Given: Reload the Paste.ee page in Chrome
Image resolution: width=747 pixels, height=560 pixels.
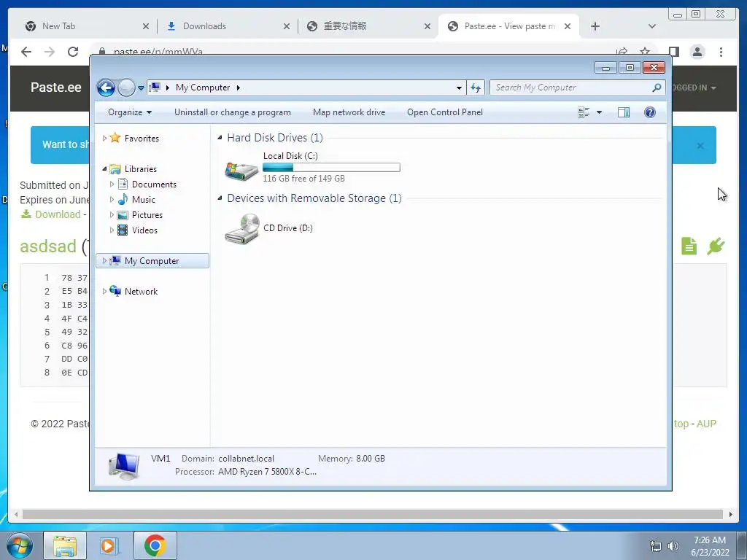Looking at the screenshot, I should tap(73, 52).
